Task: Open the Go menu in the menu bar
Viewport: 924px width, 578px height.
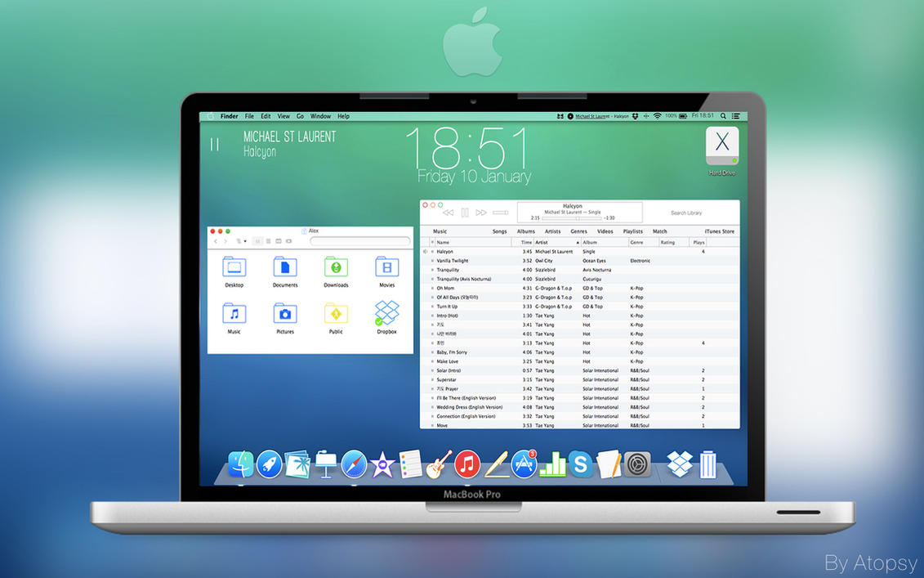Action: pyautogui.click(x=300, y=116)
